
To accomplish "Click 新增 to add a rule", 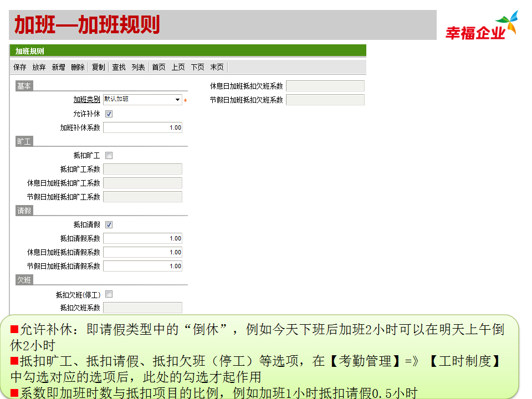I will (x=58, y=67).
